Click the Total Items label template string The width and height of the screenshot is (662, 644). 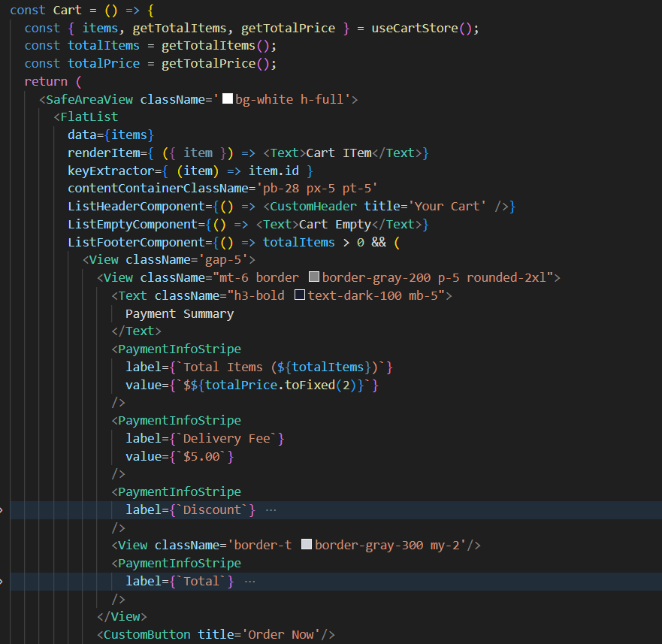(281, 367)
